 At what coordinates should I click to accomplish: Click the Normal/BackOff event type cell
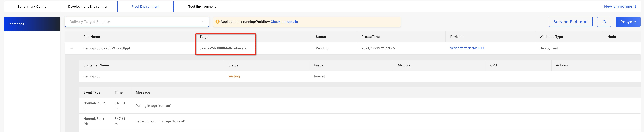[x=94, y=121]
